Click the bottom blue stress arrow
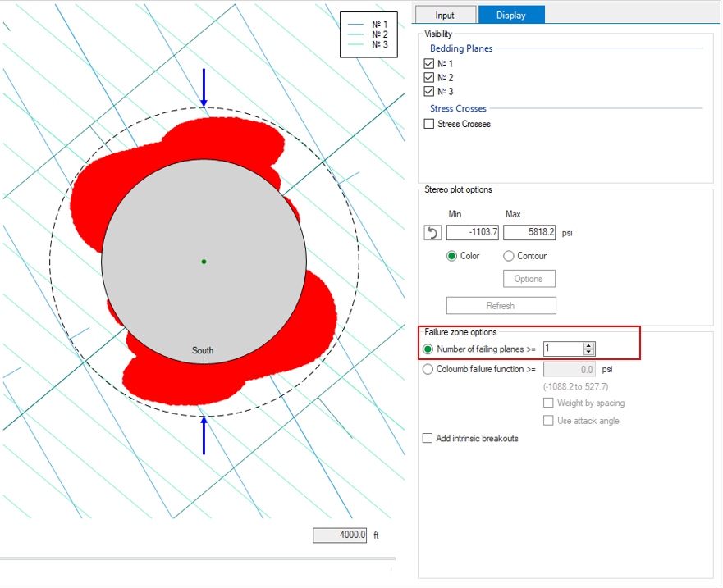Image resolution: width=723 pixels, height=588 pixels. 204,435
